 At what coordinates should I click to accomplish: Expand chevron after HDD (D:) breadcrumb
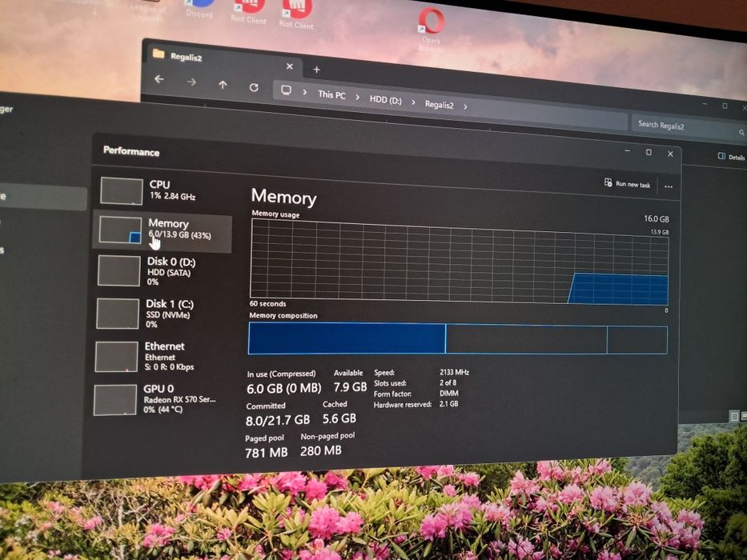pyautogui.click(x=413, y=102)
